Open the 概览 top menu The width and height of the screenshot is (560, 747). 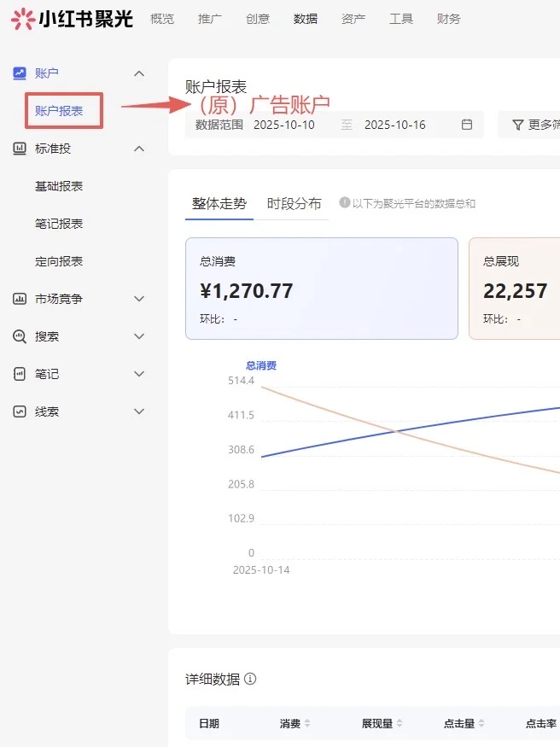click(x=162, y=19)
